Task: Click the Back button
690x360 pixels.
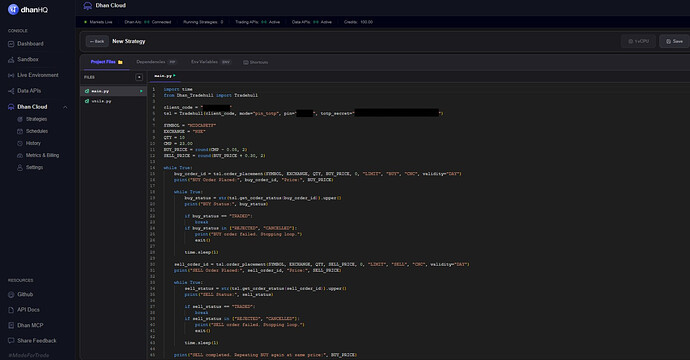Action: tap(97, 41)
